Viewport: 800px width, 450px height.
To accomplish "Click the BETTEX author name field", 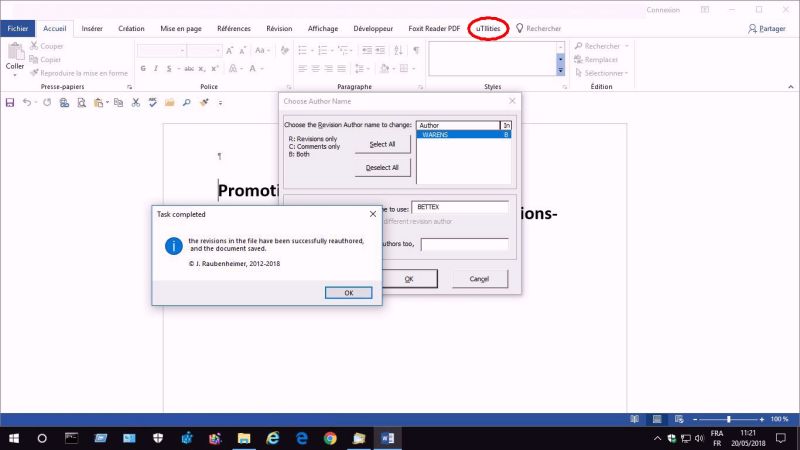I will point(460,207).
